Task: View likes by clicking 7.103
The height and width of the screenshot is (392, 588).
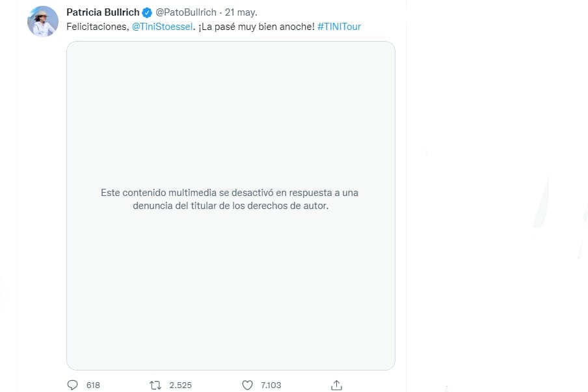Action: click(x=271, y=385)
